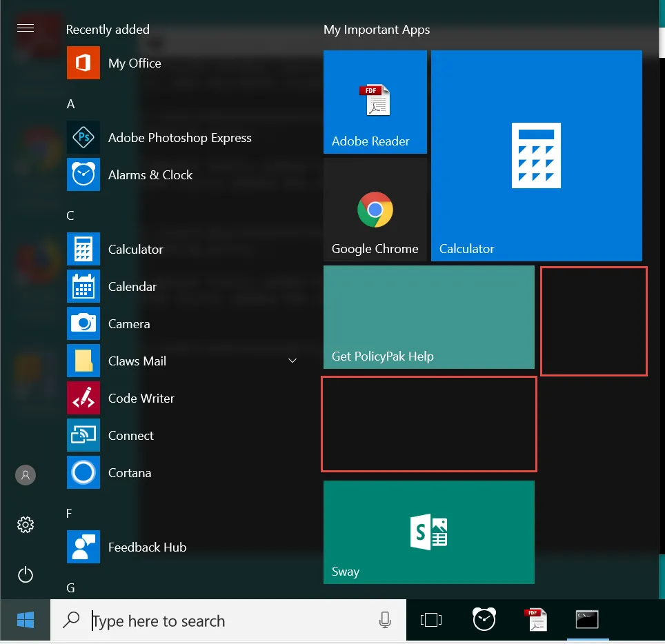Open Settings gear in left rail
Screen dimensions: 665x644
click(26, 525)
